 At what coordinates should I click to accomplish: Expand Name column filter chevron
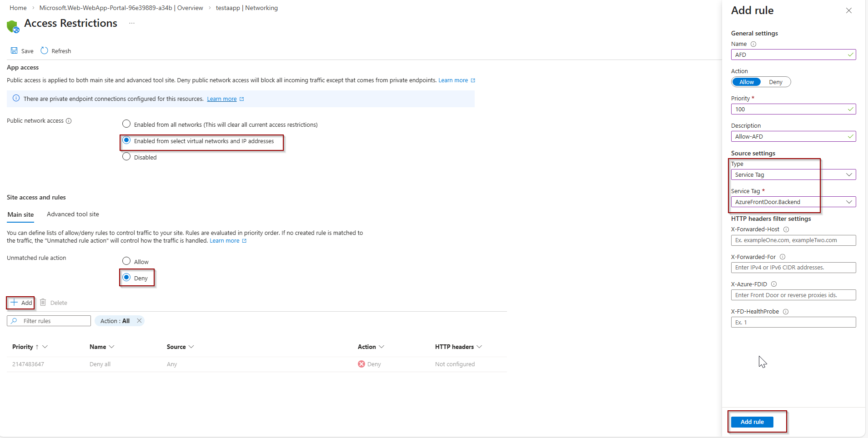(x=112, y=347)
